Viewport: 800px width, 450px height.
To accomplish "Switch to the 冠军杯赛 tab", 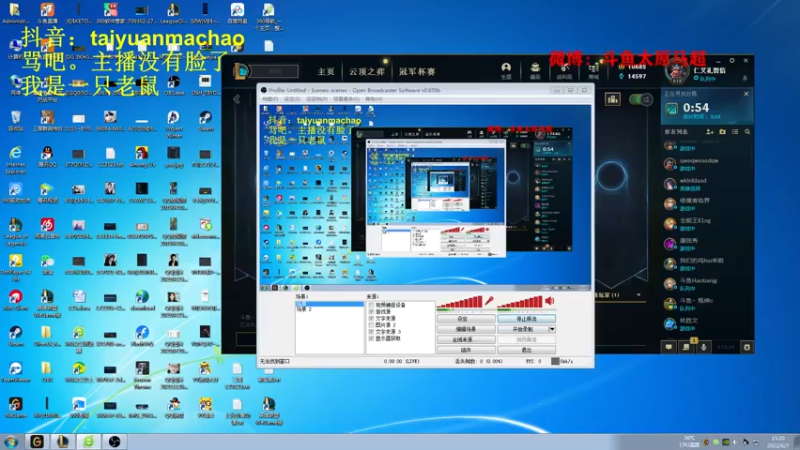I will coord(417,71).
